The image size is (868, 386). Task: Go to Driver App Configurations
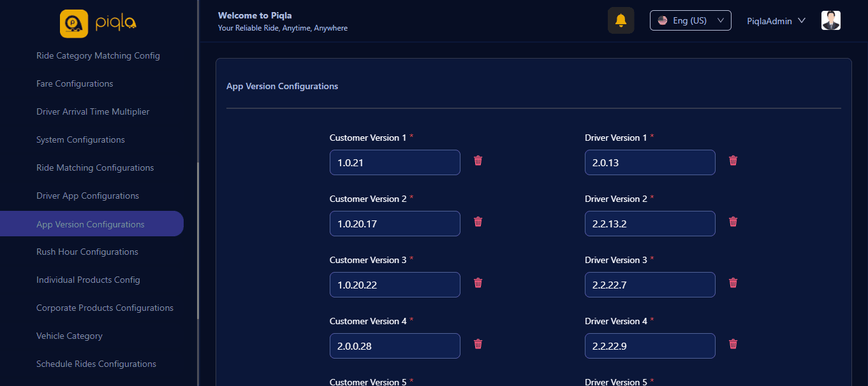[87, 196]
